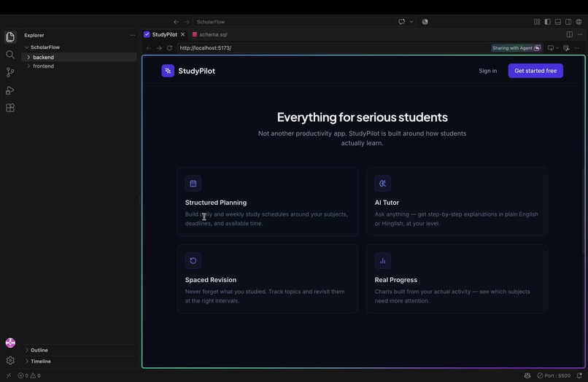Click the remote window indicator in status bar
Image resolution: width=588 pixels, height=382 pixels.
[x=9, y=375]
